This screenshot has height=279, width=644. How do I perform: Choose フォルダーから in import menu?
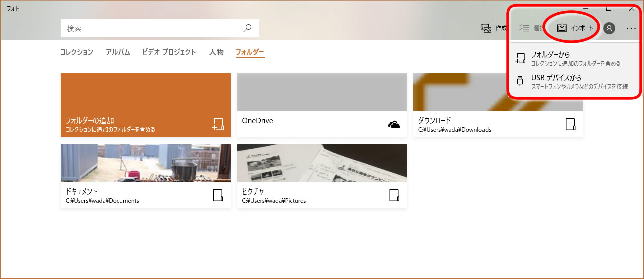pos(575,58)
